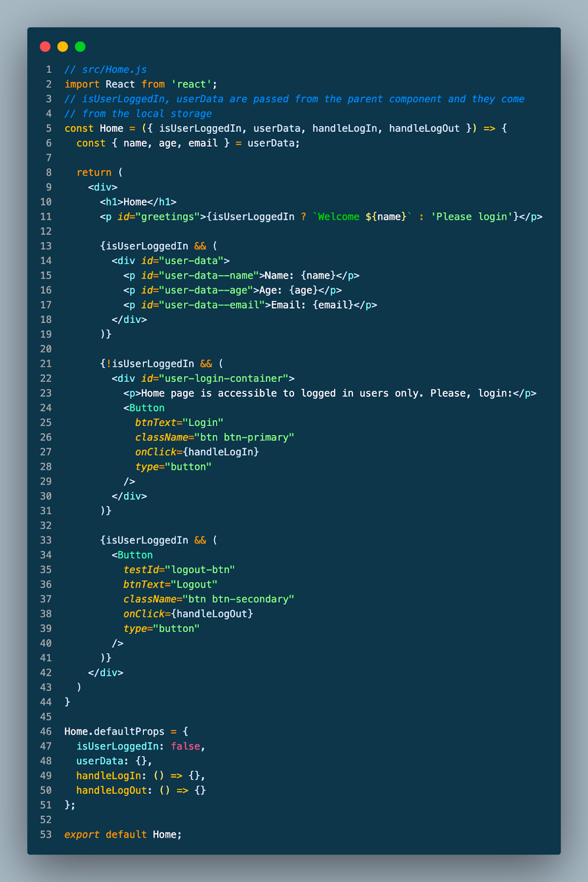Click the red close dot
The width and height of the screenshot is (588, 882).
[45, 46]
